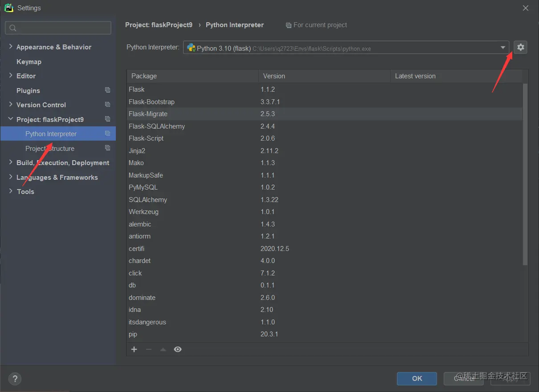Click the Latest version column header

(456, 76)
